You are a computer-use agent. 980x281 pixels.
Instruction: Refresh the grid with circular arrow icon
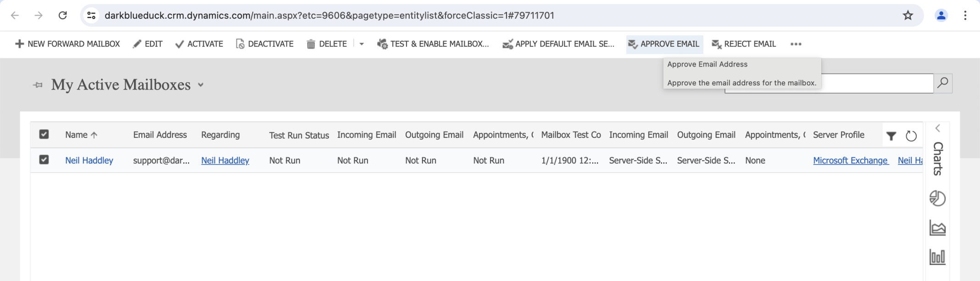[x=911, y=136]
